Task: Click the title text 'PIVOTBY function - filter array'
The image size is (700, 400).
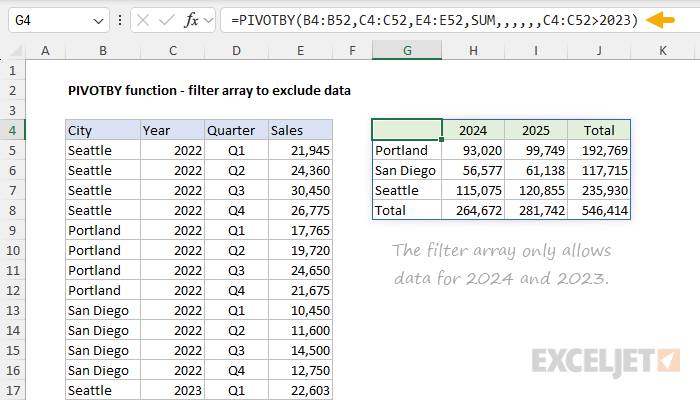Action: (160, 91)
